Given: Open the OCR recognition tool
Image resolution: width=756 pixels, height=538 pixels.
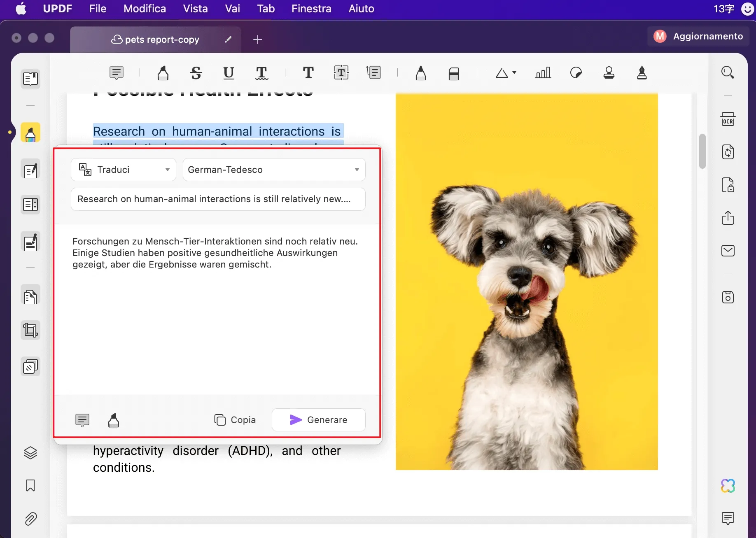Looking at the screenshot, I should tap(728, 119).
